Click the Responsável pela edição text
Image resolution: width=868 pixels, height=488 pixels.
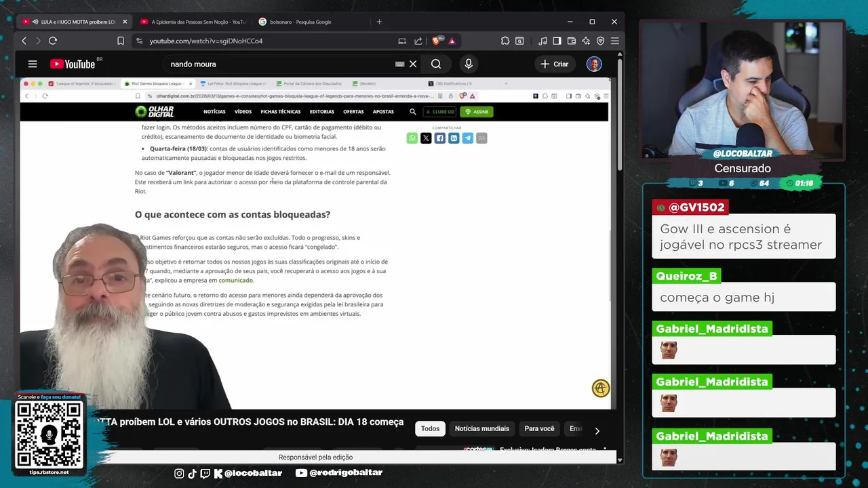point(315,457)
